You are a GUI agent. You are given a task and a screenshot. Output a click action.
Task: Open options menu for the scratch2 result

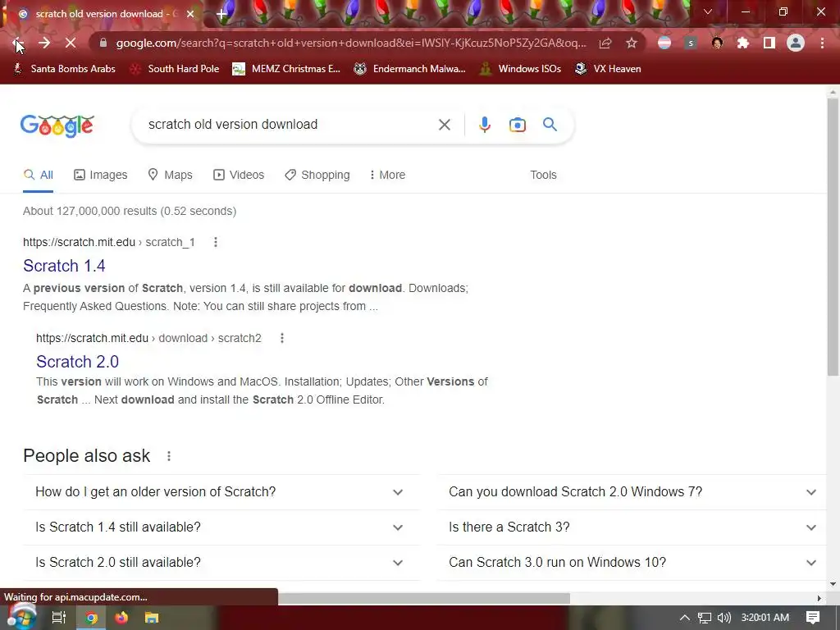pyautogui.click(x=282, y=338)
